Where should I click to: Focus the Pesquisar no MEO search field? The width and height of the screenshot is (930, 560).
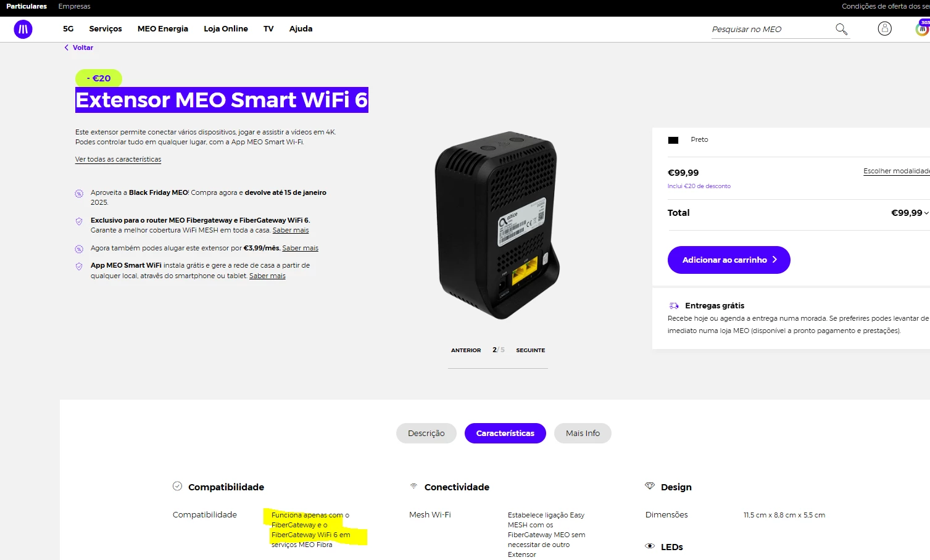pyautogui.click(x=771, y=29)
